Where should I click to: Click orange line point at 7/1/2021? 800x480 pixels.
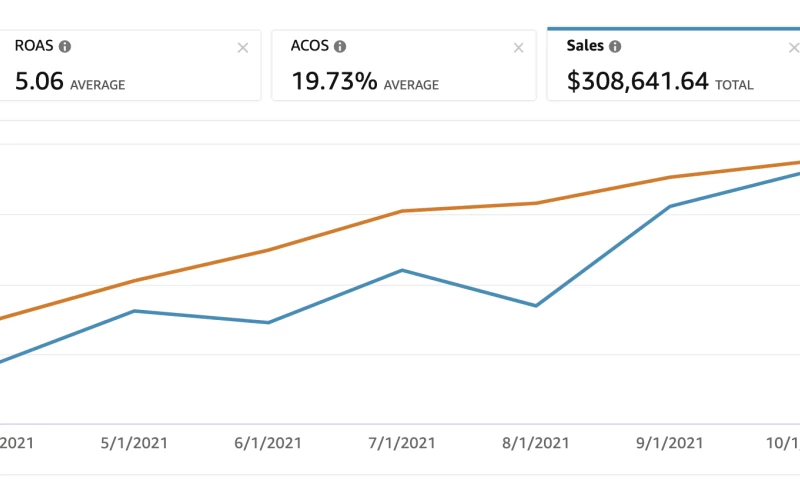[x=402, y=211]
